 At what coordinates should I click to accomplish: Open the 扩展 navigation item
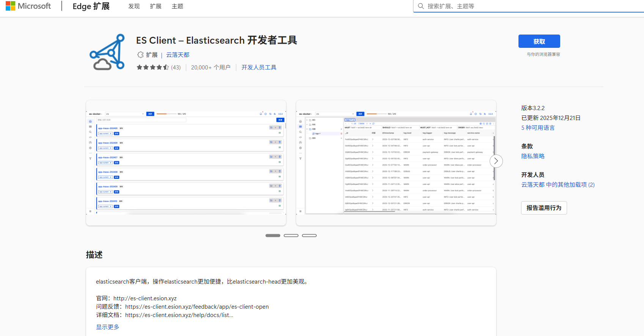pos(156,6)
